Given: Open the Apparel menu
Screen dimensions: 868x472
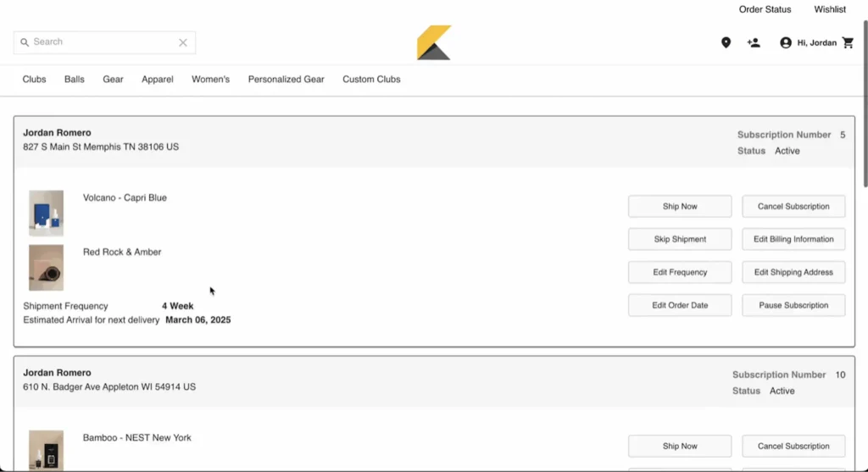Looking at the screenshot, I should [157, 79].
